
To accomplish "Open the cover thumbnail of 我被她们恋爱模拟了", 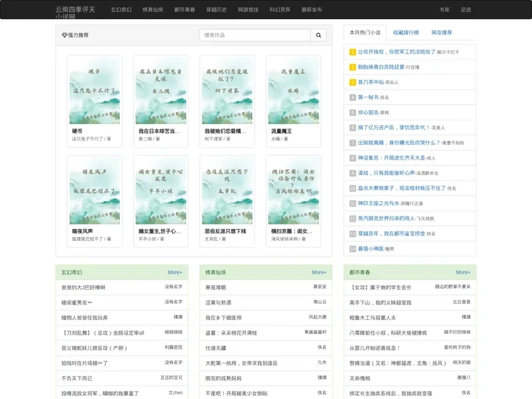I will 227,91.
